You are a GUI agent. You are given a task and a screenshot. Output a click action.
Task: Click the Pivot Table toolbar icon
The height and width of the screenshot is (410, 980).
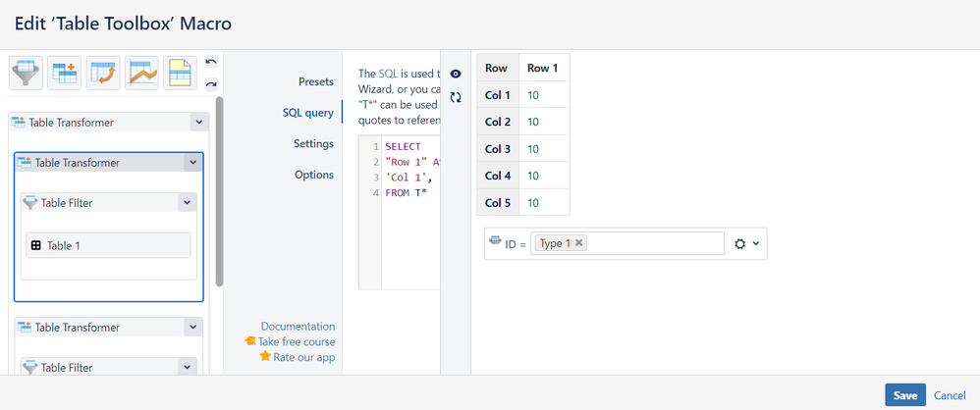tap(103, 73)
